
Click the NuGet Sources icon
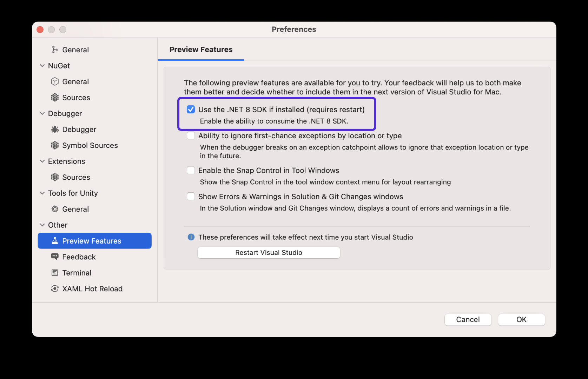[x=55, y=98]
